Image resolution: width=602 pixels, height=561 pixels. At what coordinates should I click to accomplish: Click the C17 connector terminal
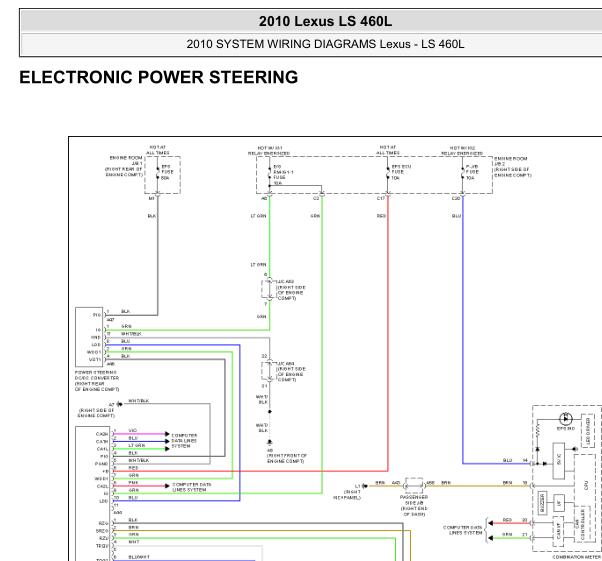tap(388, 196)
